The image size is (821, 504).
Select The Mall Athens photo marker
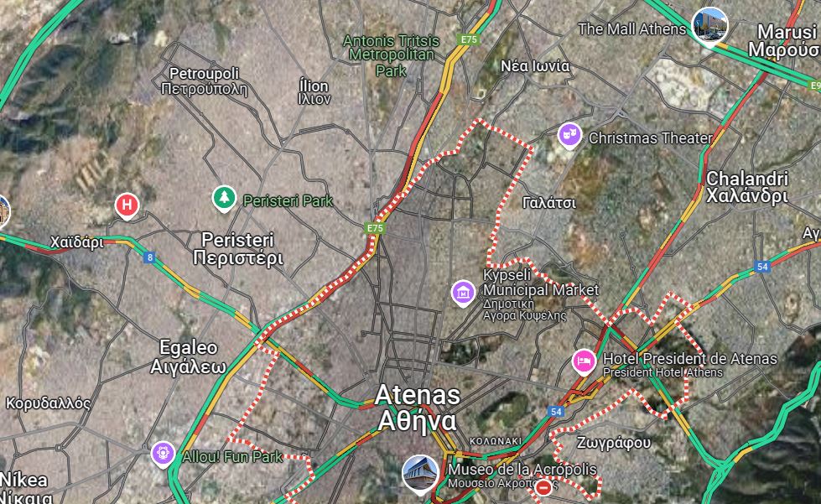pyautogui.click(x=710, y=26)
